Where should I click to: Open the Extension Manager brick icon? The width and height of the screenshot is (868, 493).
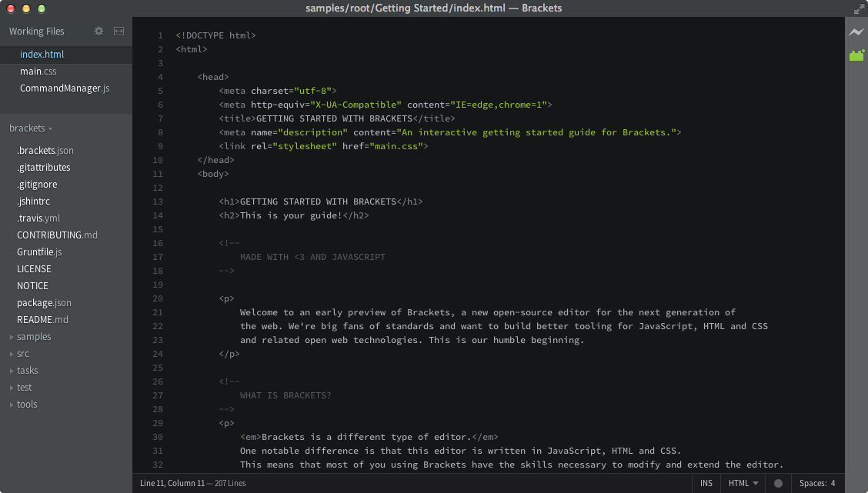click(856, 55)
